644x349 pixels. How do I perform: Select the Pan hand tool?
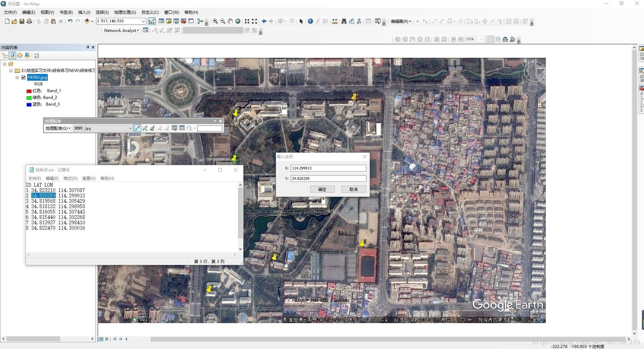[230, 21]
